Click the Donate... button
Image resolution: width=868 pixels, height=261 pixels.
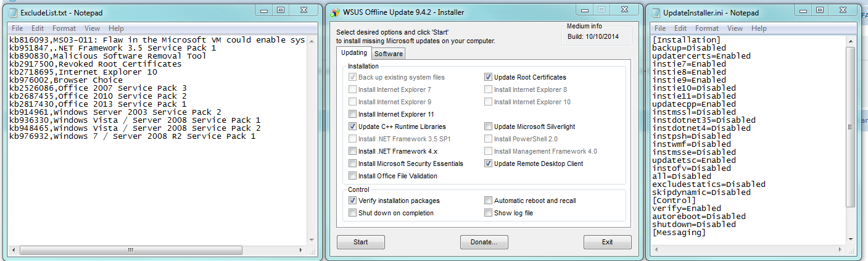pyautogui.click(x=484, y=242)
